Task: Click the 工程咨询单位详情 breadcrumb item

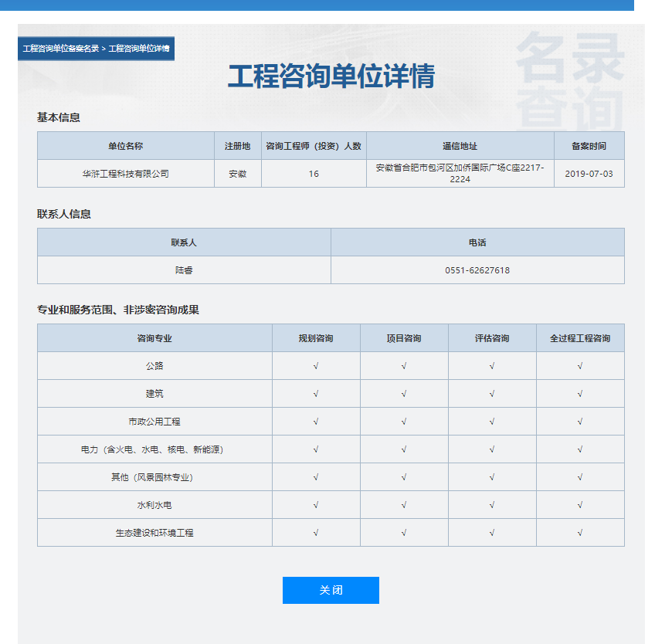Action: point(139,49)
